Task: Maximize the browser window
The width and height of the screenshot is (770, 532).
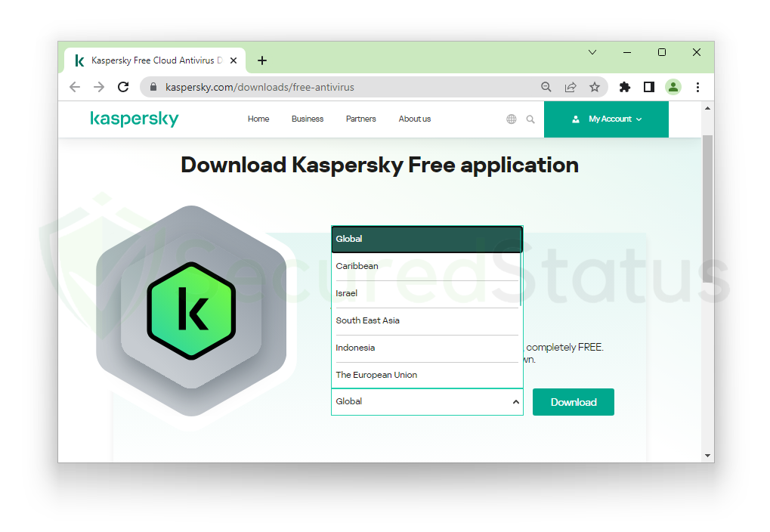Action: coord(662,52)
